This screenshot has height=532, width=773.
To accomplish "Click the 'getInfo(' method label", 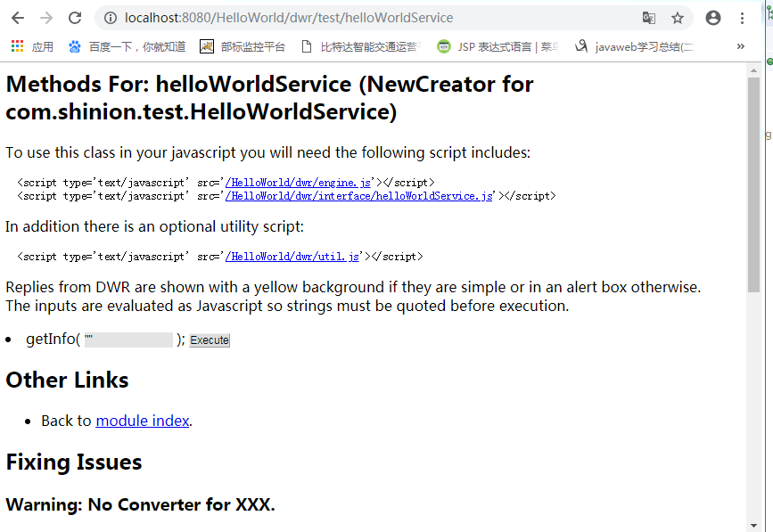I will click(x=53, y=340).
